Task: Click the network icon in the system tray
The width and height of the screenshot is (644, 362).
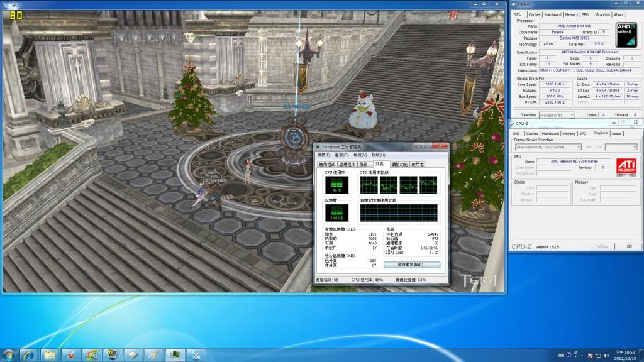Action: point(598,356)
